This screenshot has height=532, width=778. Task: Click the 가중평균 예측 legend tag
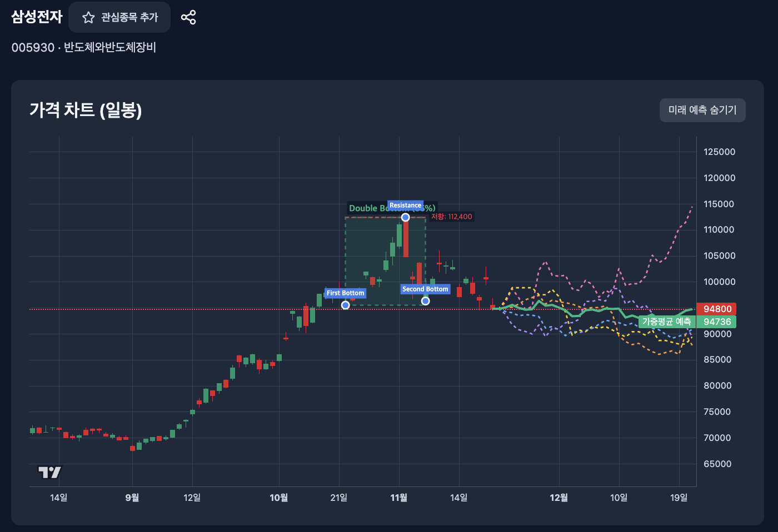point(666,322)
